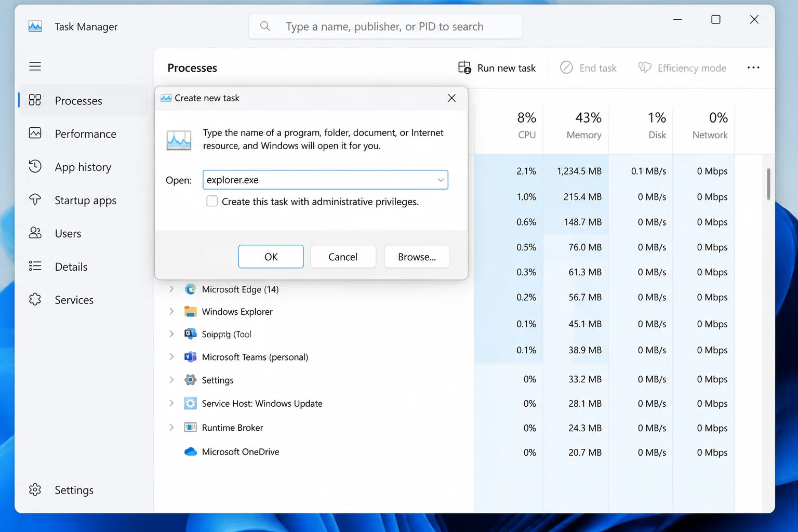This screenshot has height=532, width=798.
Task: Click the Service Host Windows Update icon
Action: coord(190,403)
